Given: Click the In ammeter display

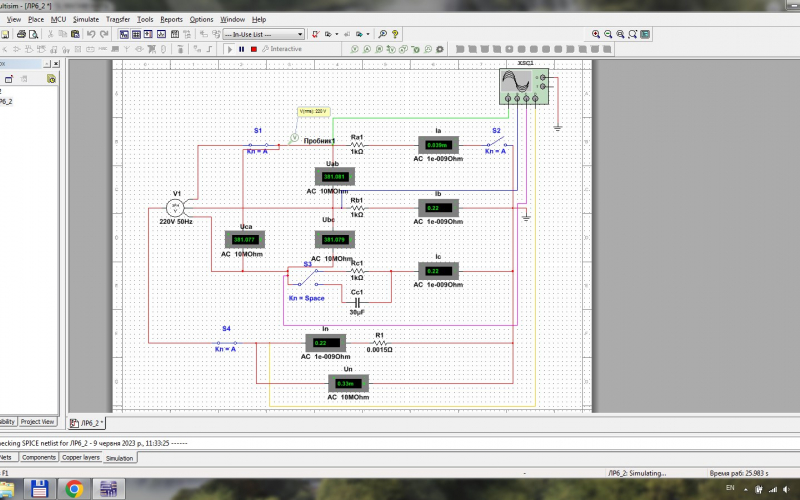Looking at the screenshot, I should pyautogui.click(x=326, y=343).
